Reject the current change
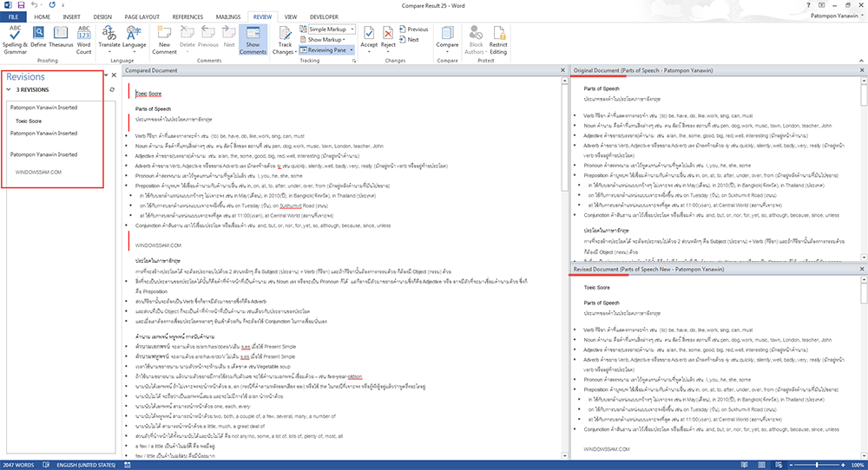 point(388,37)
